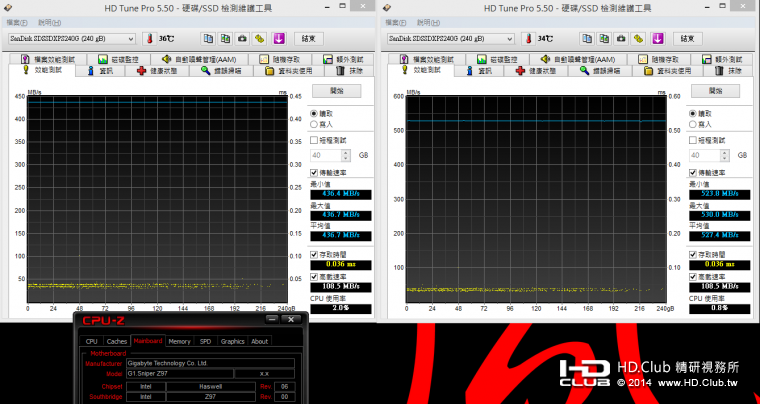Click 結束 exit button in 36°C window
760x404 pixels.
(x=309, y=39)
